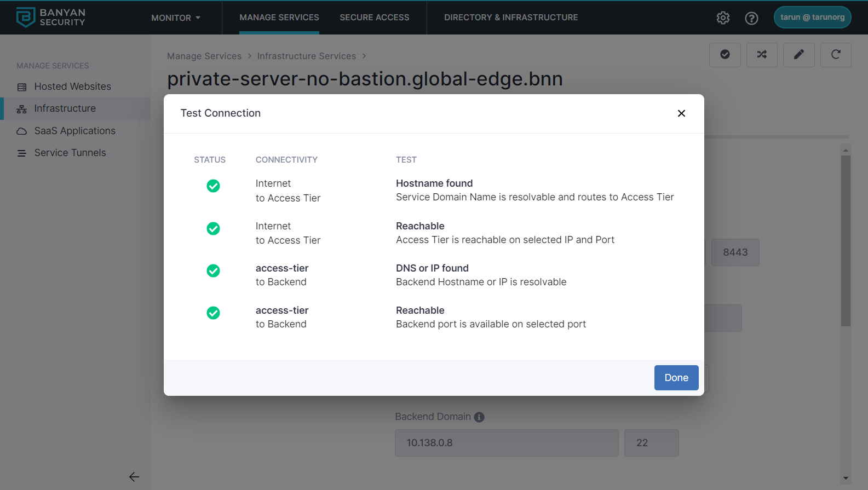
Task: Open SaaS Applications in sidebar
Action: click(x=74, y=131)
